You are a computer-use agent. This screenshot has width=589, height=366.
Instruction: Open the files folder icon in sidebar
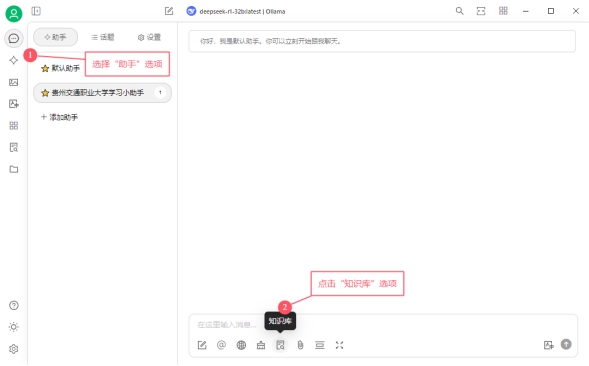pyautogui.click(x=14, y=169)
